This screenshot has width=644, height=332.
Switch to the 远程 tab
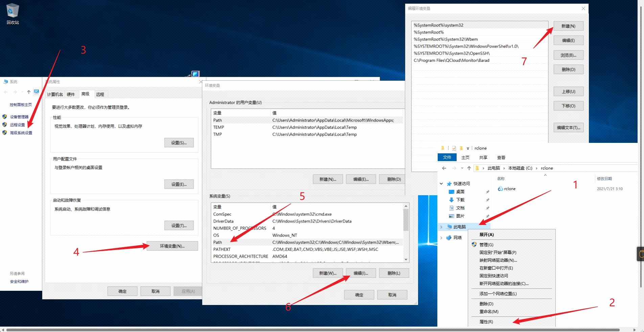(100, 95)
